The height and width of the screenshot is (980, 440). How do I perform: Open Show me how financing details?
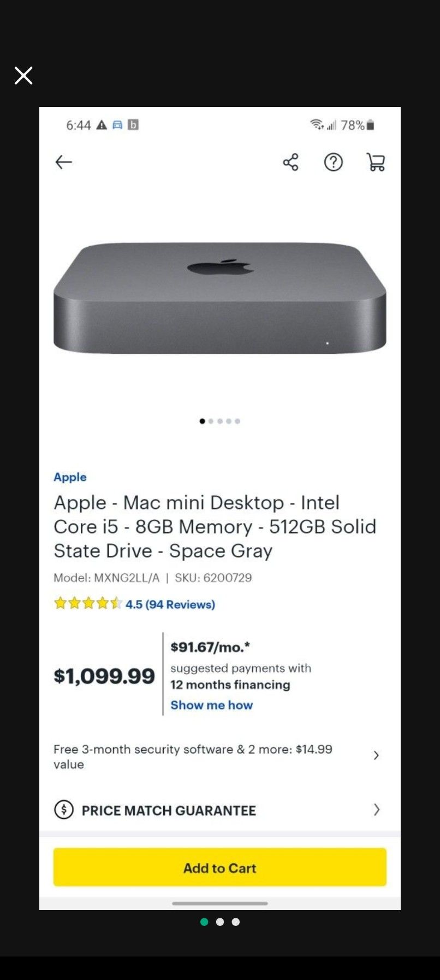[211, 705]
